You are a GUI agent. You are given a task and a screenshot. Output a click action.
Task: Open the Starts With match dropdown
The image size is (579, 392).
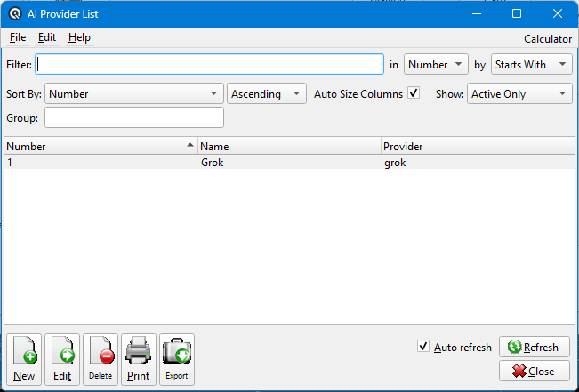coord(531,64)
